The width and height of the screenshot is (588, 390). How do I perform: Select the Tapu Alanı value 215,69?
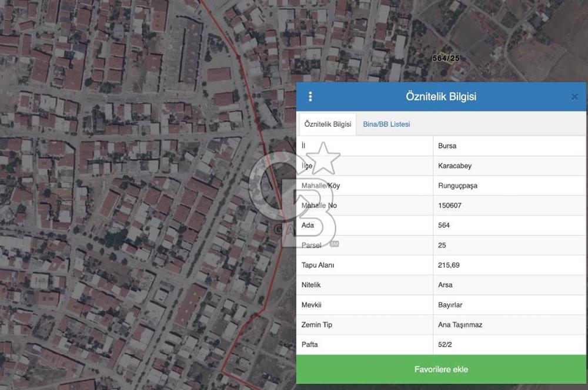449,265
